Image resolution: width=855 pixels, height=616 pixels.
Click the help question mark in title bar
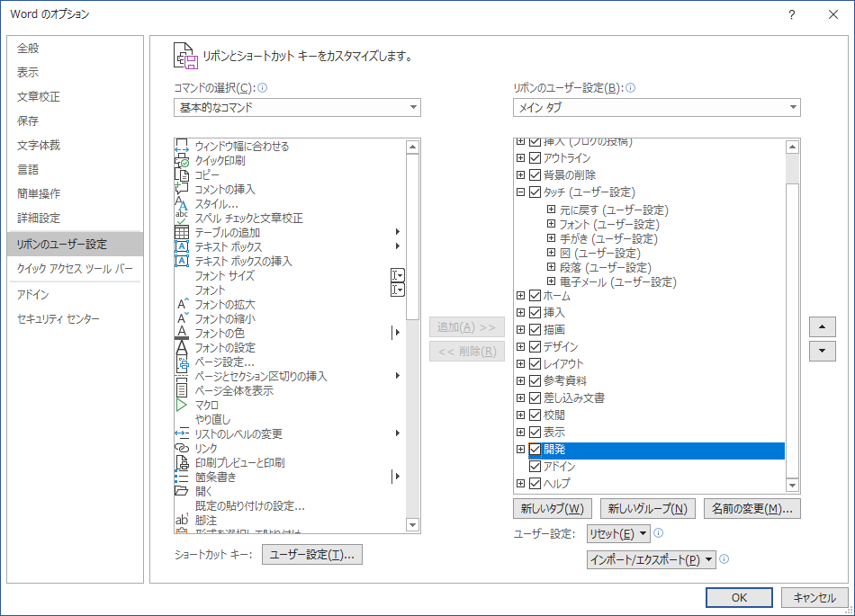point(791,14)
